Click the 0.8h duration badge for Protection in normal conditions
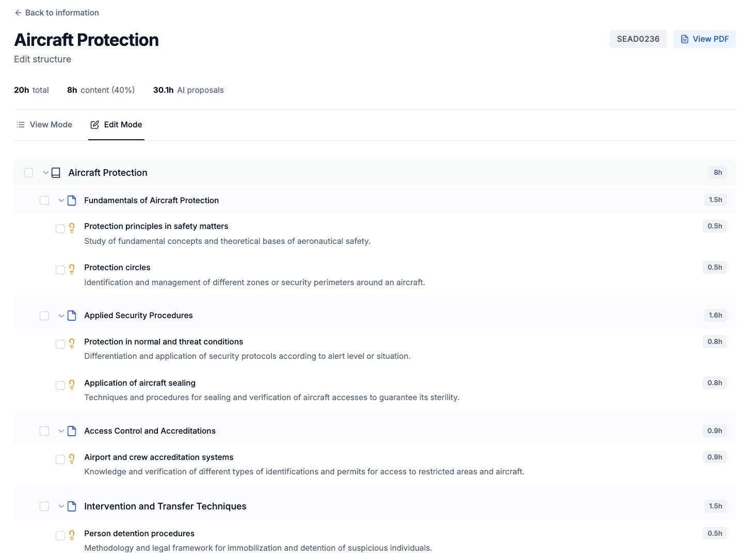 tap(714, 342)
